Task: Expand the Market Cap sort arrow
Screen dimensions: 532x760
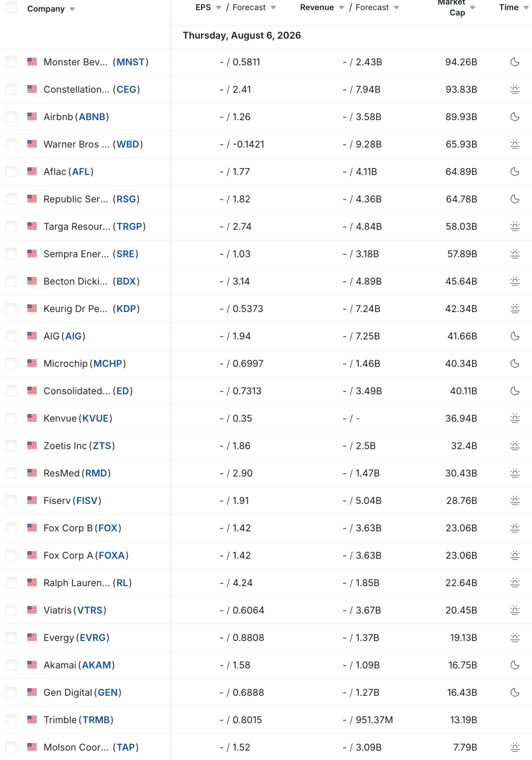Action: (473, 8)
